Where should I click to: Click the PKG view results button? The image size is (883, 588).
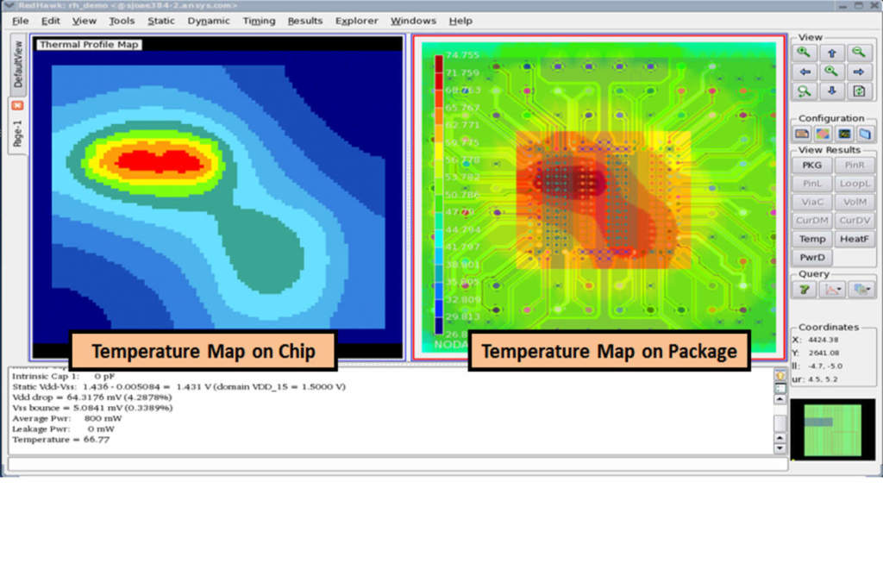[x=811, y=165]
